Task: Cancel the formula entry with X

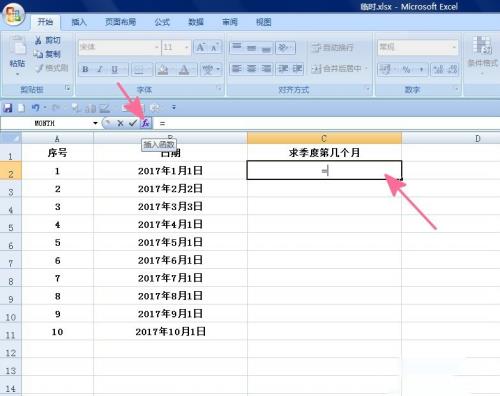Action: click(120, 123)
